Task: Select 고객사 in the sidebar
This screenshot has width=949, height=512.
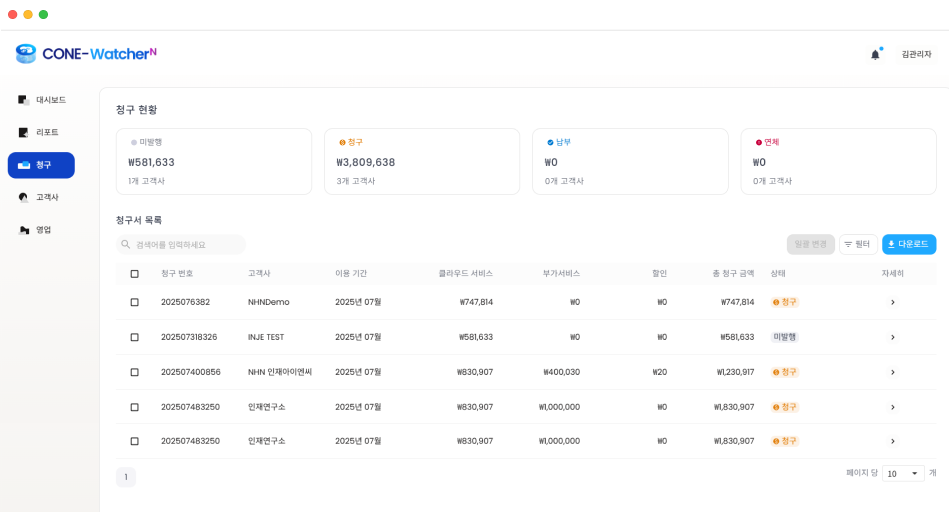Action: pyautogui.click(x=41, y=197)
